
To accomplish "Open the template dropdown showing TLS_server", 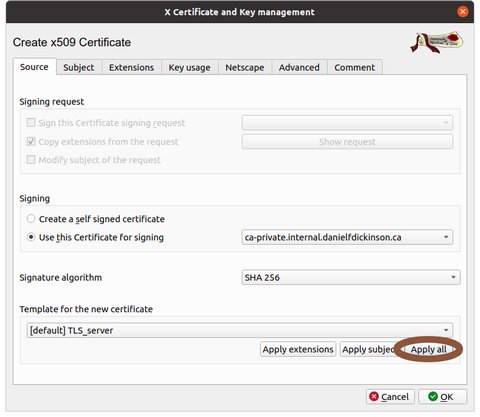I will (239, 330).
